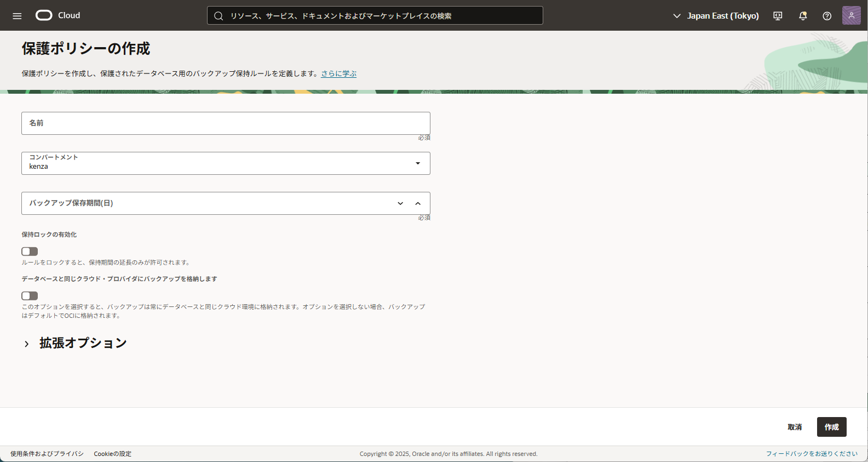Click the 取消 cancel button
Image resolution: width=868 pixels, height=462 pixels.
(795, 427)
